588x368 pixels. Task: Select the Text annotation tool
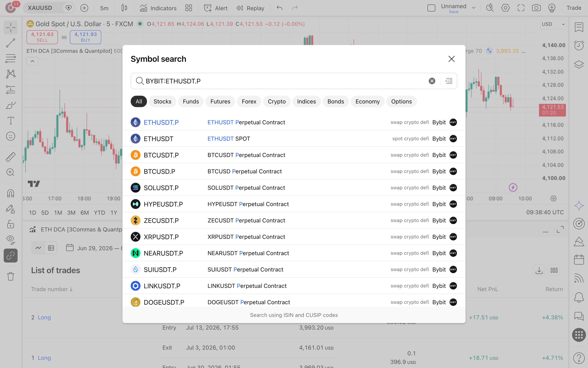tap(11, 121)
